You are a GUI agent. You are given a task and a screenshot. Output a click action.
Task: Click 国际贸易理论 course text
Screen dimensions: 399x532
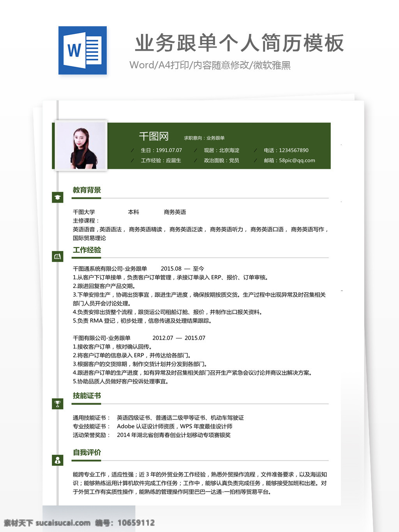pyautogui.click(x=89, y=238)
